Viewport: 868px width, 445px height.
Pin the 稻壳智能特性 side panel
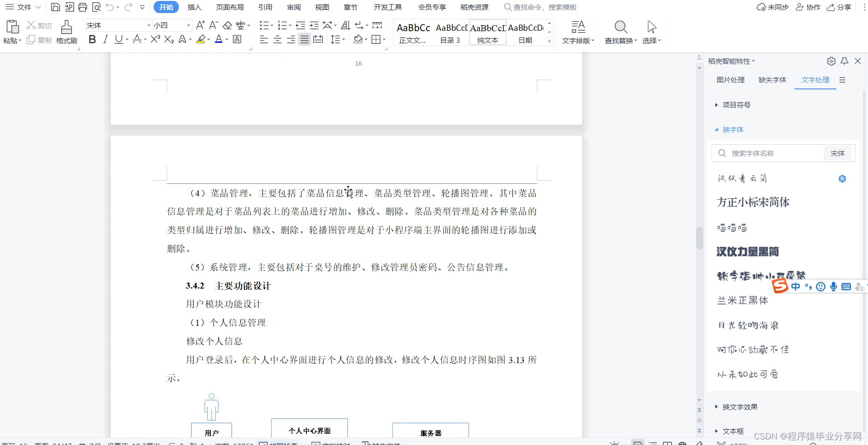pyautogui.click(x=844, y=61)
